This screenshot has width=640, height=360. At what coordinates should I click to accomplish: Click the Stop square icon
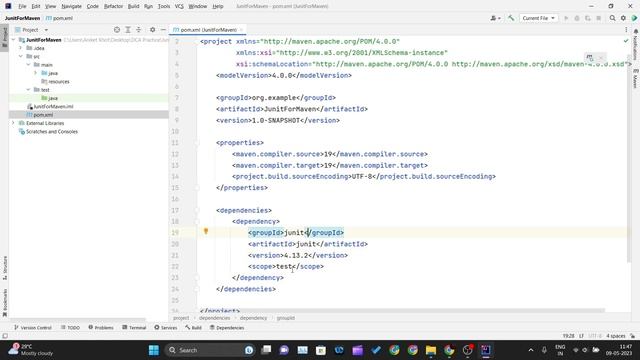[x=598, y=18]
